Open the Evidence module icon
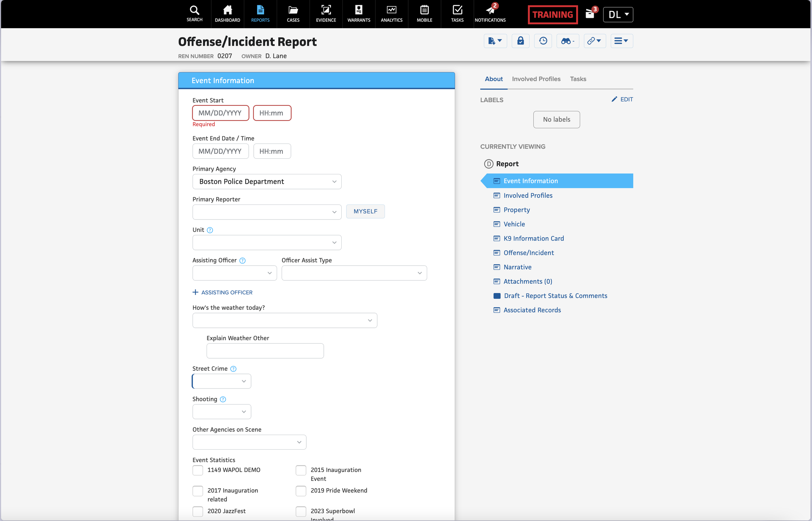 click(326, 14)
